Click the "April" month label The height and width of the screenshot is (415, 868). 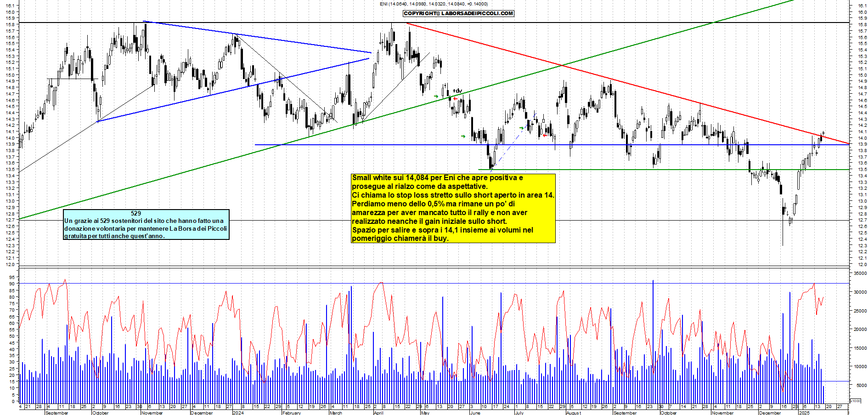point(378,413)
